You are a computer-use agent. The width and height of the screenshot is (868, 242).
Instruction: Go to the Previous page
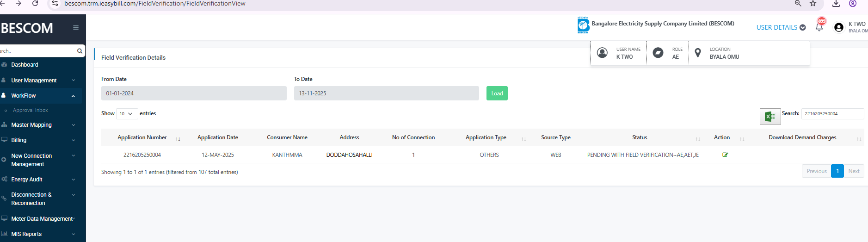(x=817, y=171)
